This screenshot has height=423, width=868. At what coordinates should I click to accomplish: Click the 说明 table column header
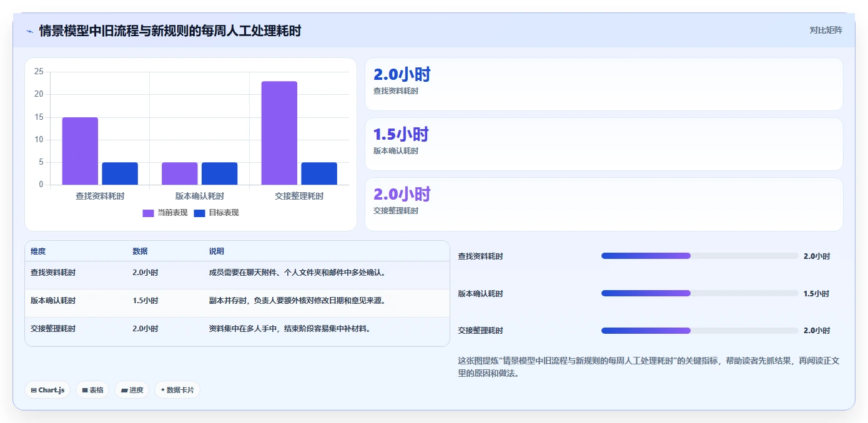(216, 251)
